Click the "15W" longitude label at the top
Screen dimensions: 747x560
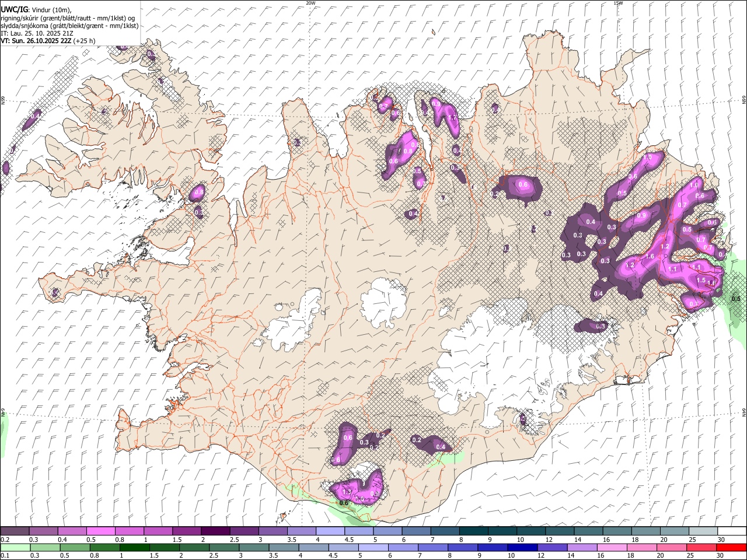pyautogui.click(x=618, y=2)
